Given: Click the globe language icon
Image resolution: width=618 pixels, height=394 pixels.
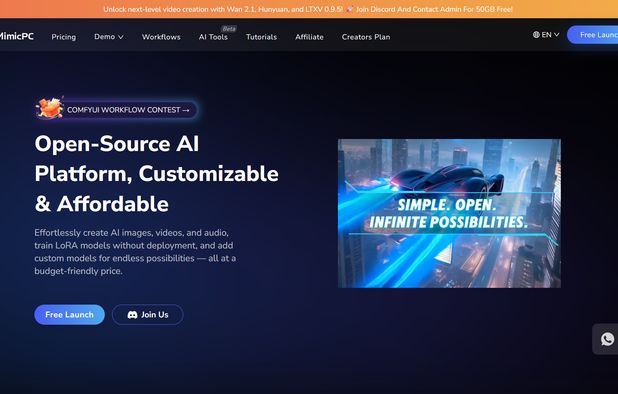Looking at the screenshot, I should (536, 35).
